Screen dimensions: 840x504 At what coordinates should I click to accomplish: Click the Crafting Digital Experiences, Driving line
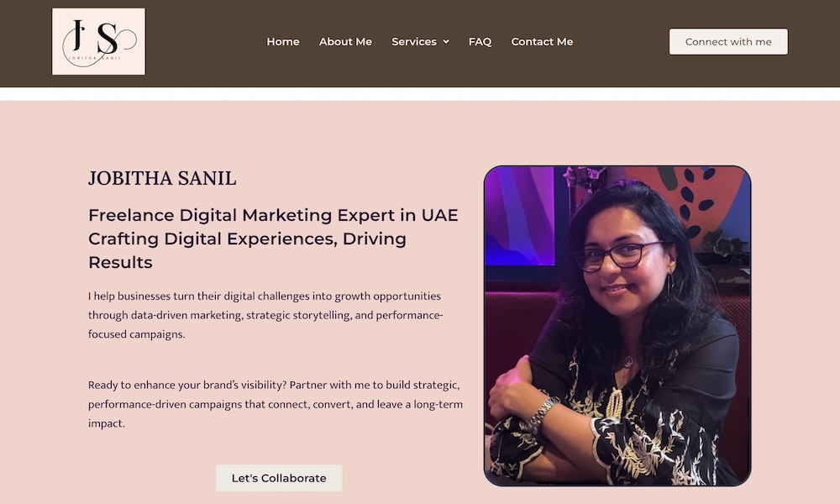coord(247,239)
